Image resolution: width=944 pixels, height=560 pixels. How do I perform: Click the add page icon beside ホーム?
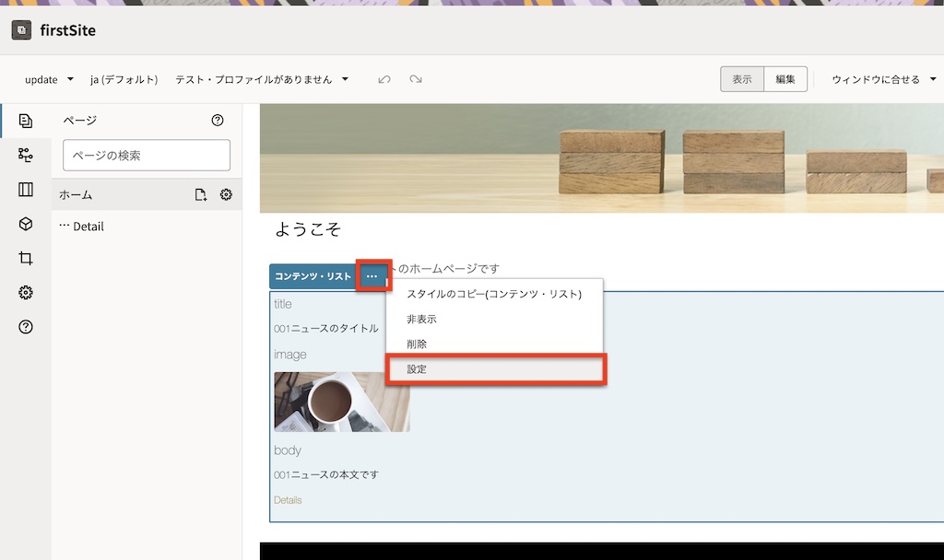click(x=201, y=194)
